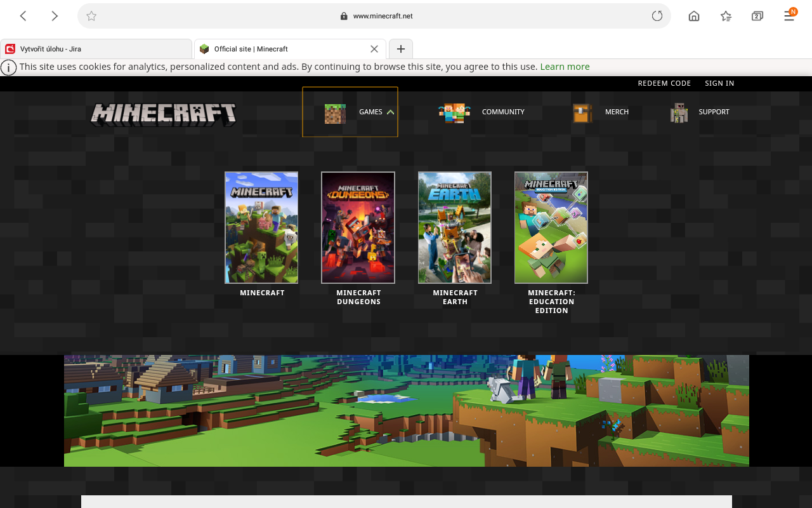
Task: Open a new browser tab
Action: [x=401, y=49]
